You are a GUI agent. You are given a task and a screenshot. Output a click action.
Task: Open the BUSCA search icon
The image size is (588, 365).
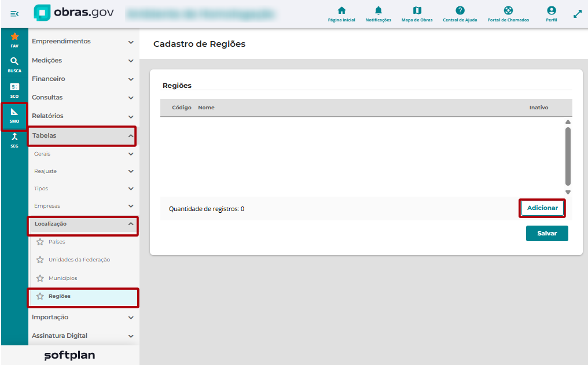tap(14, 65)
